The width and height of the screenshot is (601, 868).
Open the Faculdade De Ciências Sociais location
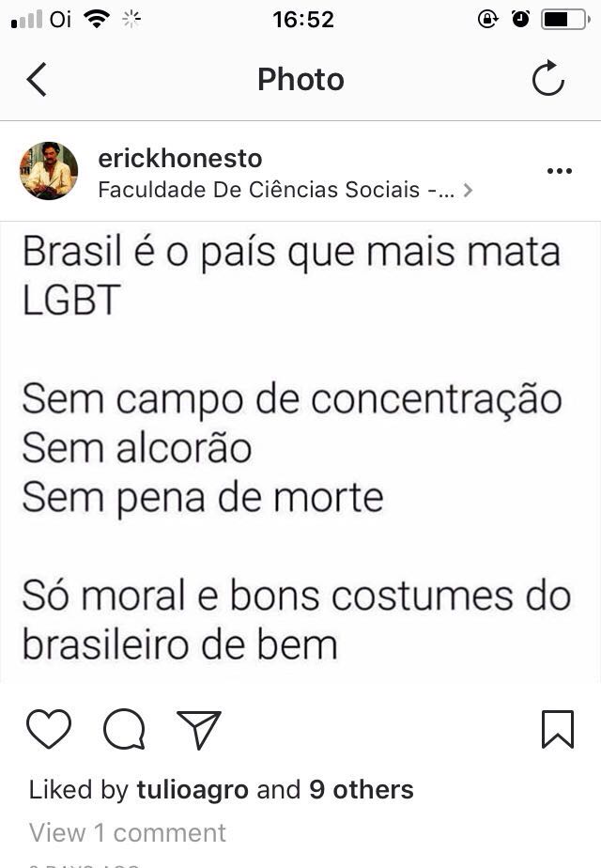[276, 190]
